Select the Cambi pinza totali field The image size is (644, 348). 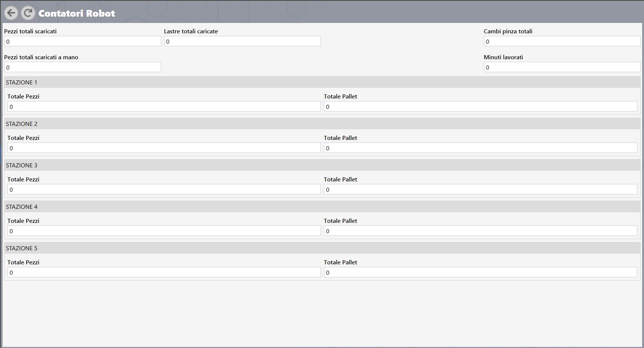pos(562,41)
